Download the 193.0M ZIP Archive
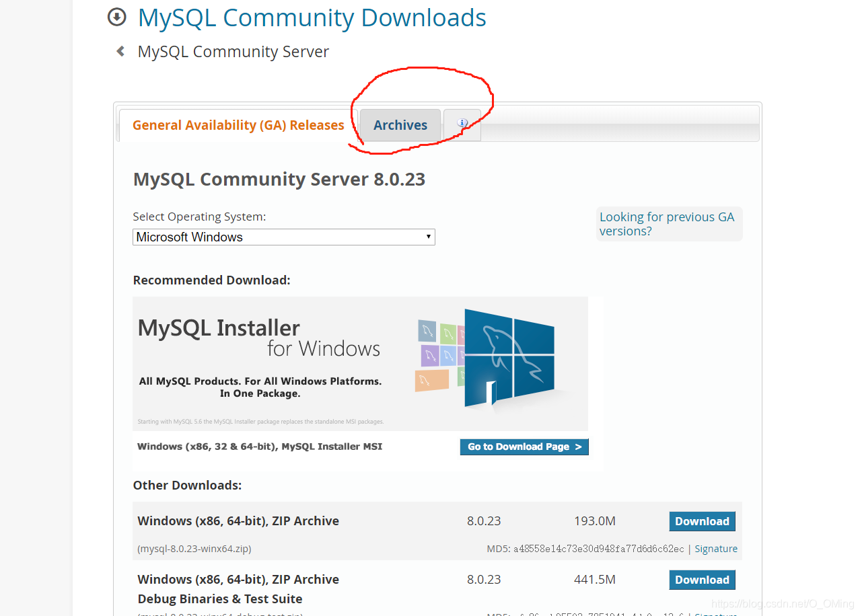 pos(702,521)
